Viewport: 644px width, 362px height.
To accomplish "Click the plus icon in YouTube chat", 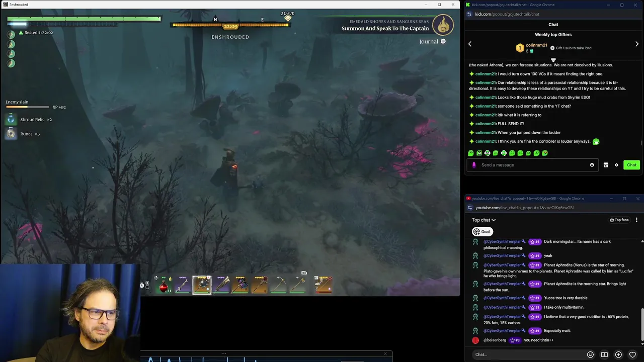I will pos(618,354).
